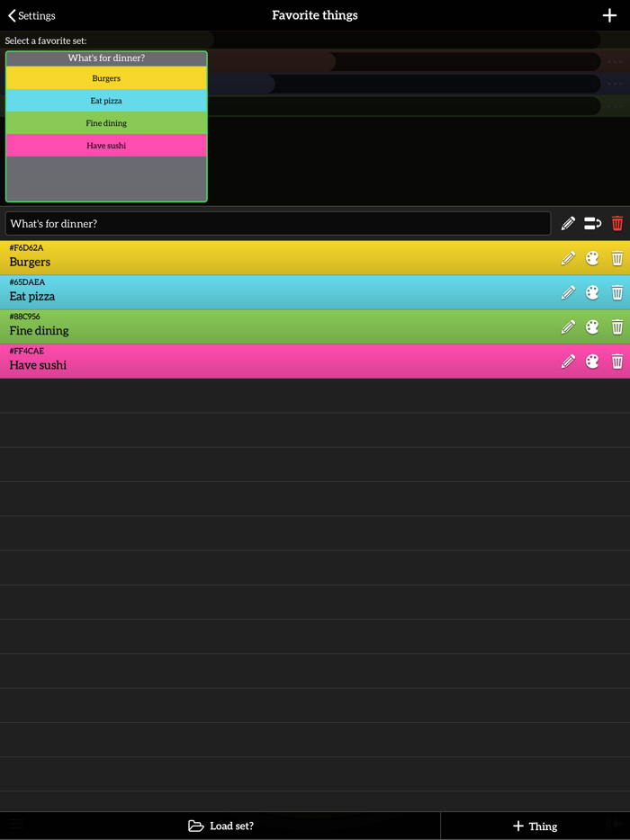The image size is (630, 840).
Task: Go back to Settings
Action: pyautogui.click(x=31, y=15)
